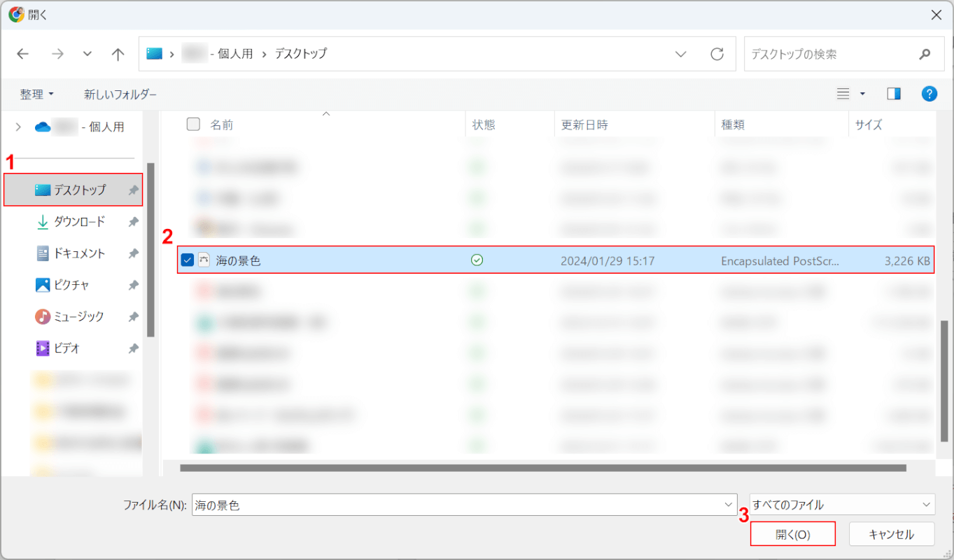954x560 pixels.
Task: Sort by 種類 column
Action: pyautogui.click(x=733, y=125)
